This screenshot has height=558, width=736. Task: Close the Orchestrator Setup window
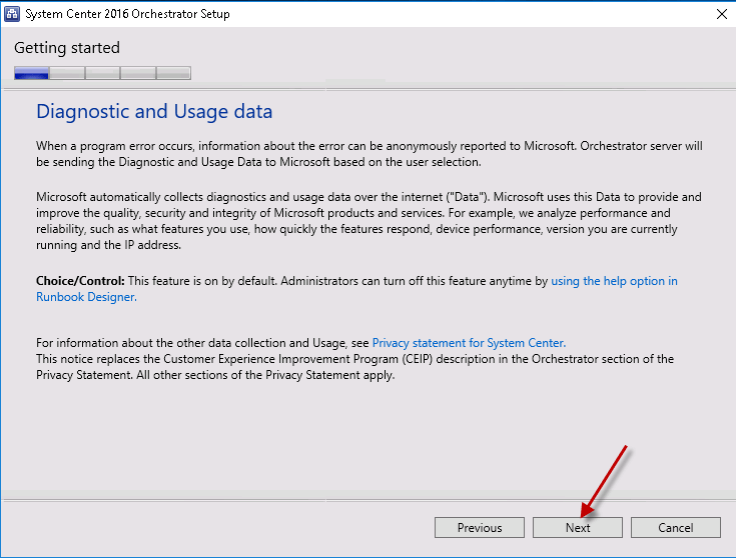(721, 14)
